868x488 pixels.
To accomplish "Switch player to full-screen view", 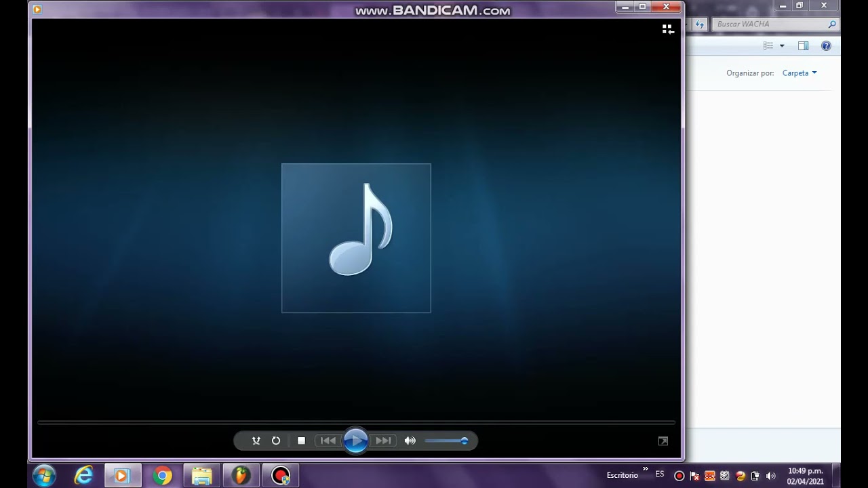I will [x=663, y=441].
